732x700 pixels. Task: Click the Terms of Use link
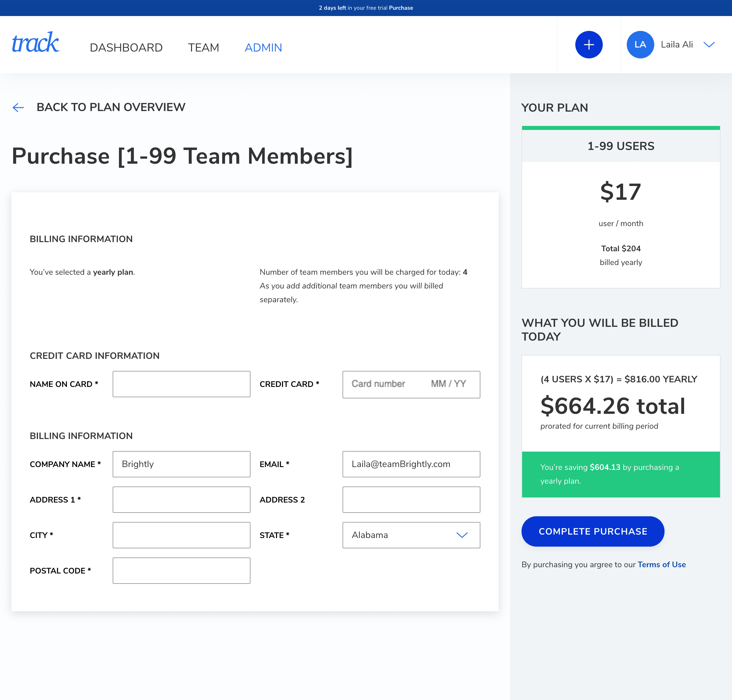(x=662, y=564)
